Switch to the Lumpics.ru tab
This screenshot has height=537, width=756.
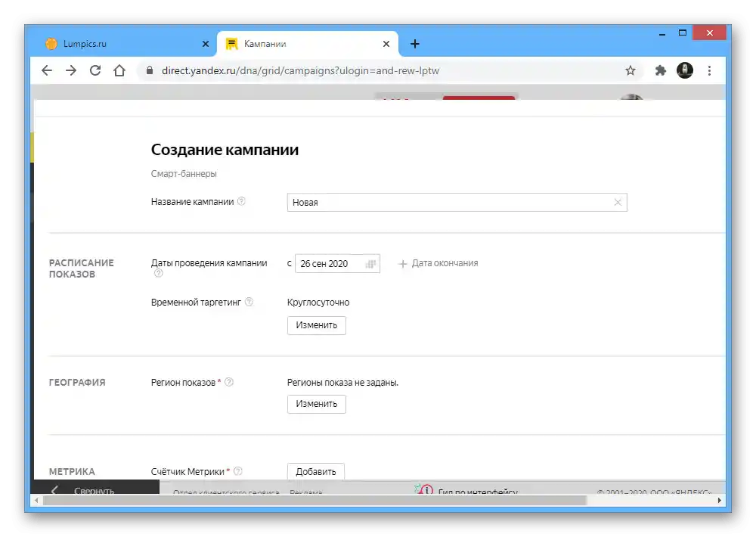pos(125,44)
